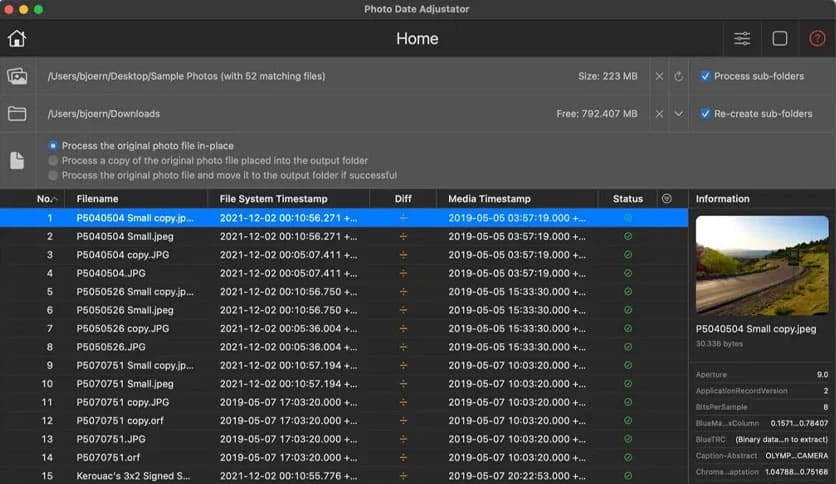Select process a copy into output folder
836x484 pixels.
pos(53,160)
